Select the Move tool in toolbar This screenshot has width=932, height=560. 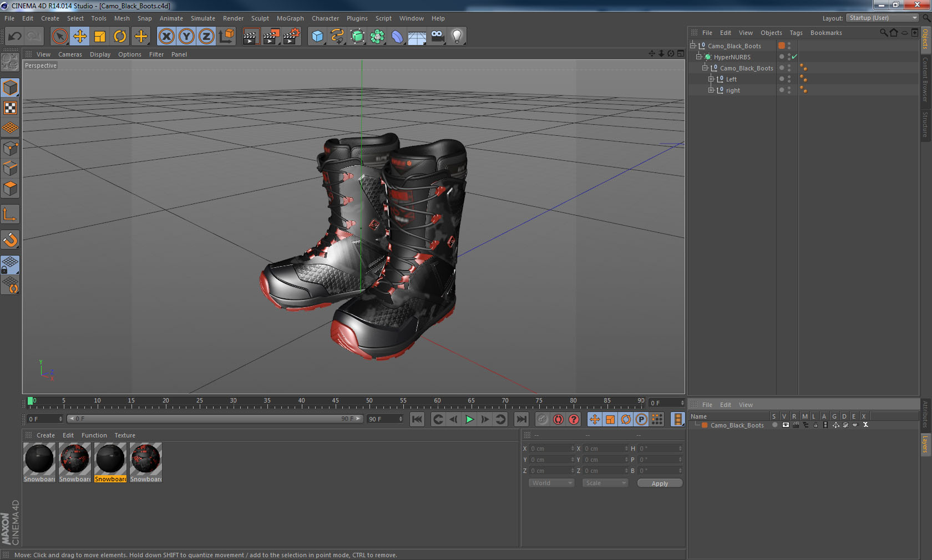click(x=80, y=37)
